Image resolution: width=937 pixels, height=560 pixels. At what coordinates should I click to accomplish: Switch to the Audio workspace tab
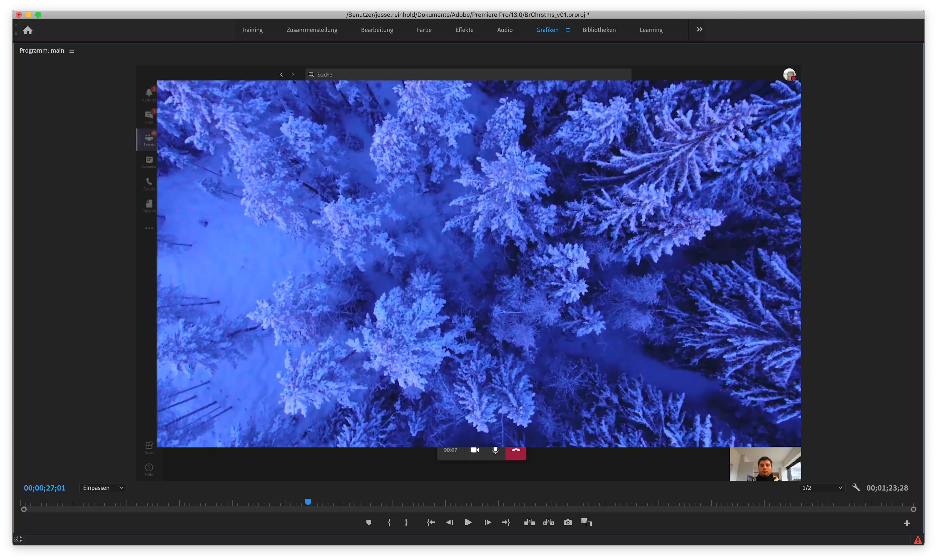pos(504,30)
